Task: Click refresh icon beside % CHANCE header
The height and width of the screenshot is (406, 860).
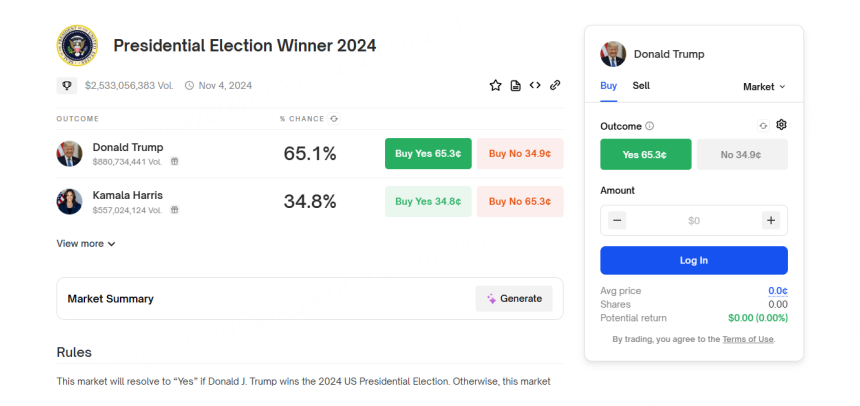Action: [x=334, y=119]
